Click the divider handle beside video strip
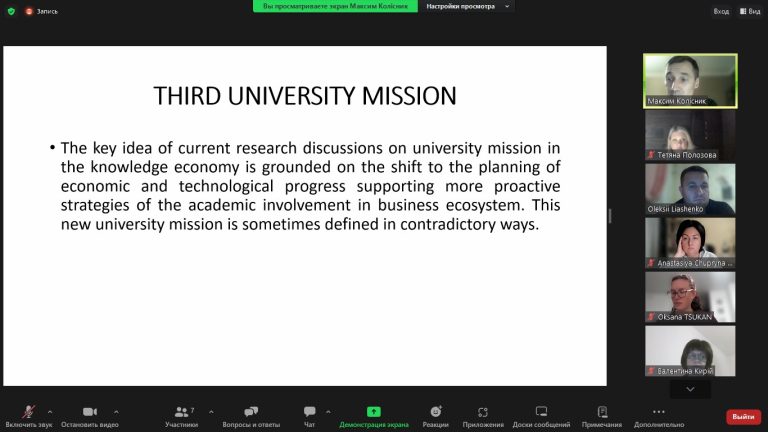Image resolution: width=768 pixels, height=432 pixels. tap(610, 216)
